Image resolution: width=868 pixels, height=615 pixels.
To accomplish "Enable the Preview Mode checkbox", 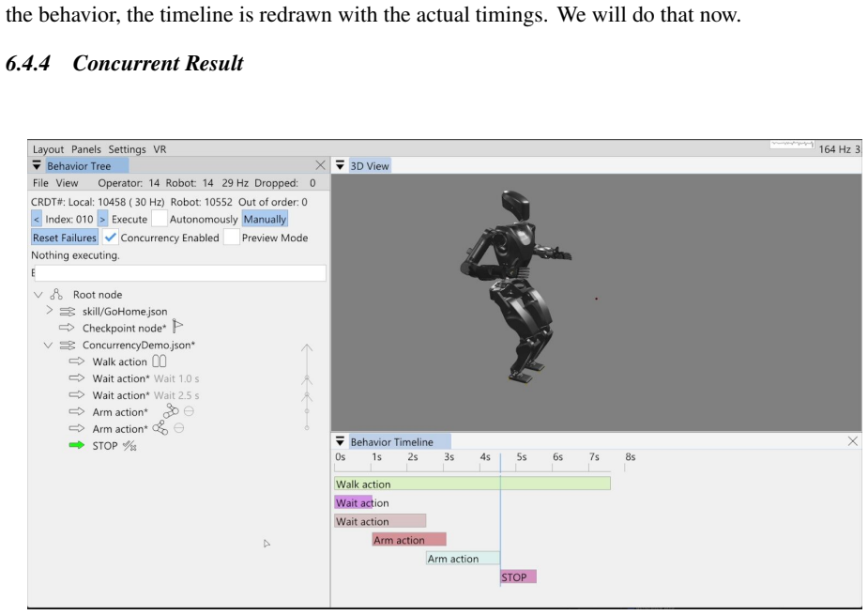I will [x=232, y=238].
